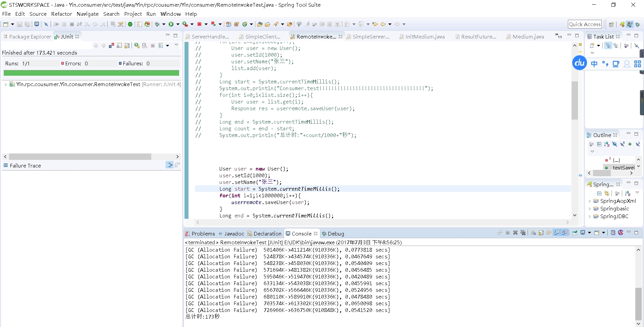Screen dimensions: 644x327
Task: Click the Save icon in the toolbar
Action: 19,24
